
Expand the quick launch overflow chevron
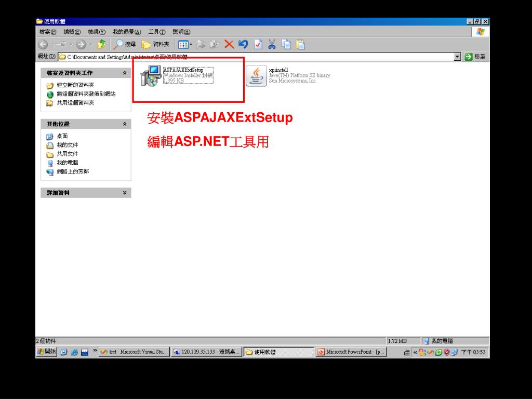tap(95, 351)
